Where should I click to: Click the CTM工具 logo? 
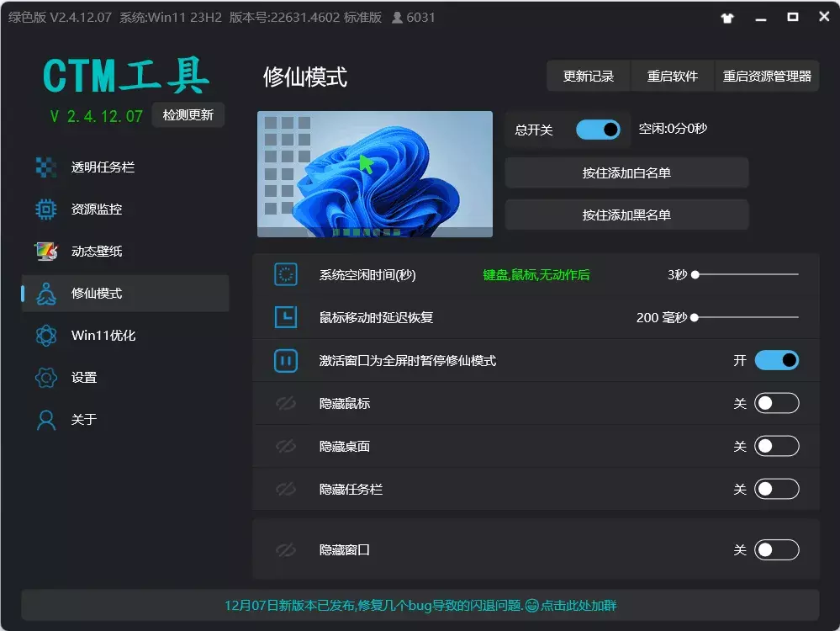coord(126,76)
